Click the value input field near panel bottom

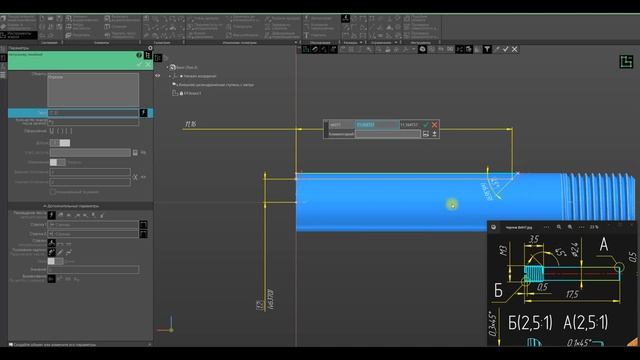click(93, 269)
